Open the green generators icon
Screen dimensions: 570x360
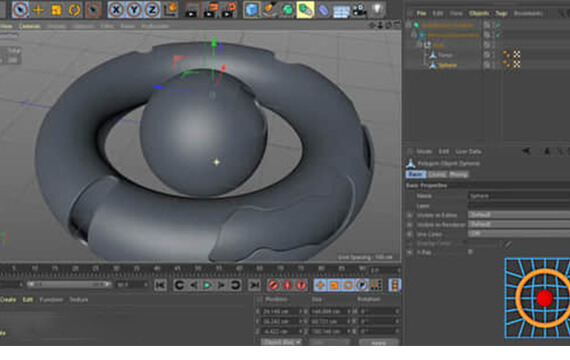287,9
